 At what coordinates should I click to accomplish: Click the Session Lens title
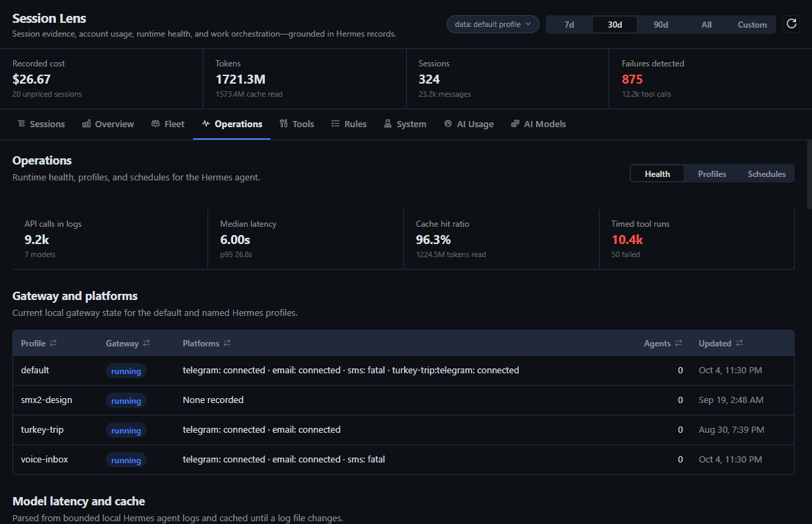pyautogui.click(x=49, y=18)
